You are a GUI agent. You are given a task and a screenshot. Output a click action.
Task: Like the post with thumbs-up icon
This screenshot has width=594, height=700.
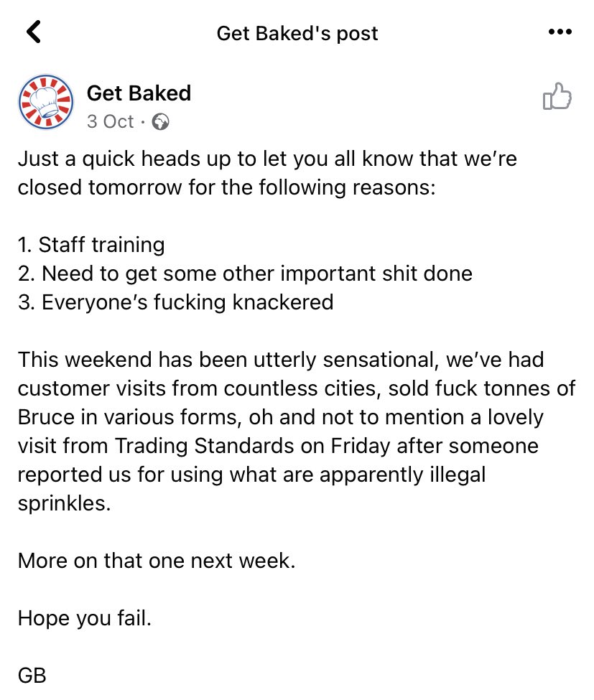(x=557, y=97)
